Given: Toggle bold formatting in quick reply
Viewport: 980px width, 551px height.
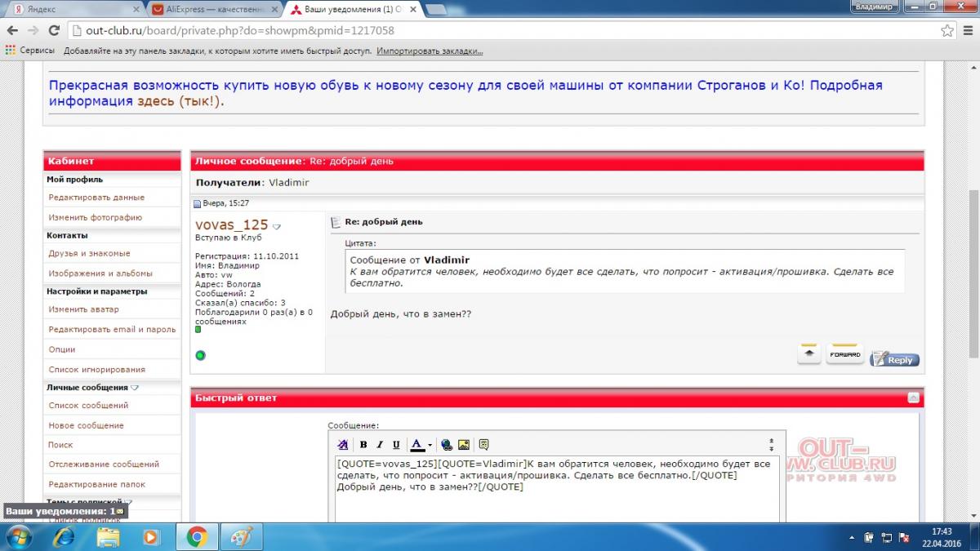Looking at the screenshot, I should (x=363, y=445).
